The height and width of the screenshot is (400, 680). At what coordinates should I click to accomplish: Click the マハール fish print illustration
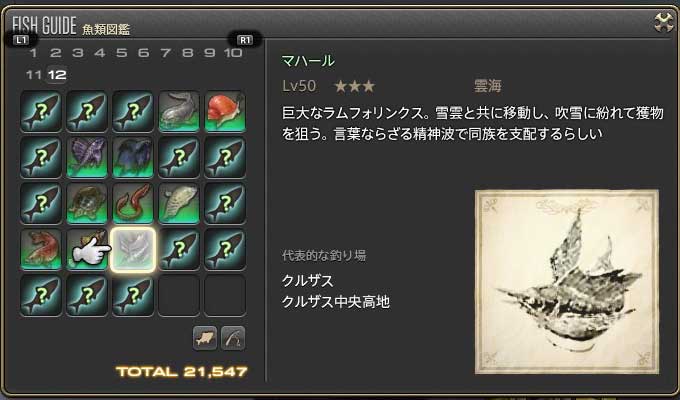[567, 281]
